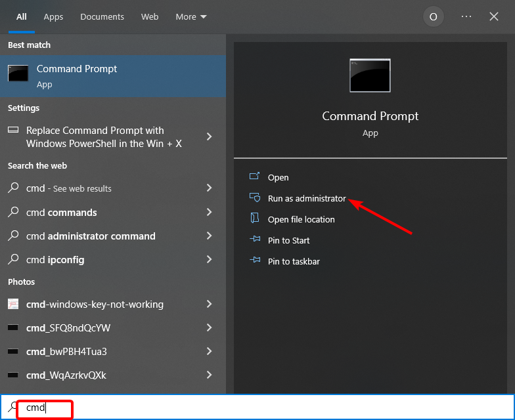Open photo cmd_SFQ8ndQcYW
The height and width of the screenshot is (420, 515).
point(113,328)
